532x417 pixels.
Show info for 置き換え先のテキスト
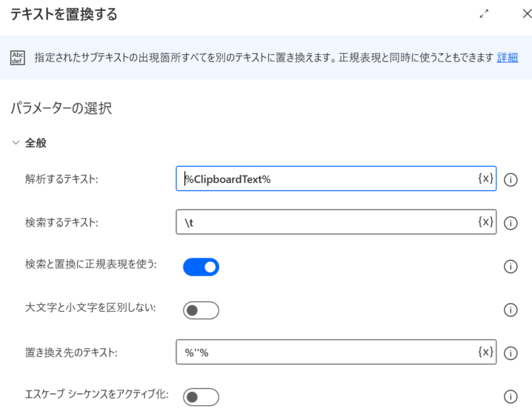pyautogui.click(x=511, y=353)
